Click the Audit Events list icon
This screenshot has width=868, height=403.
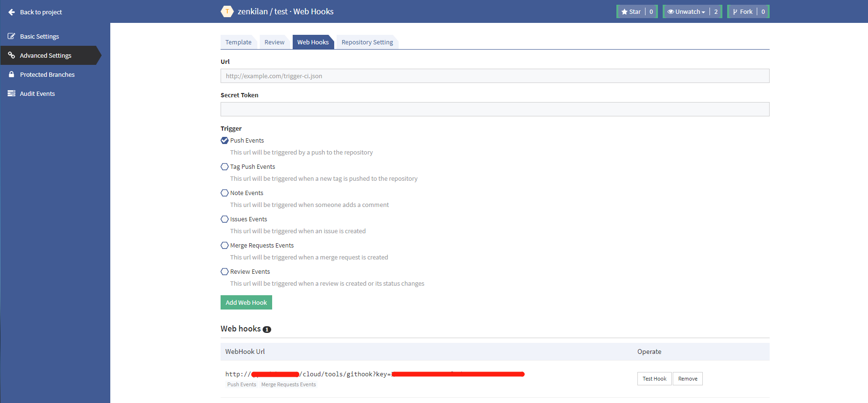click(x=11, y=93)
